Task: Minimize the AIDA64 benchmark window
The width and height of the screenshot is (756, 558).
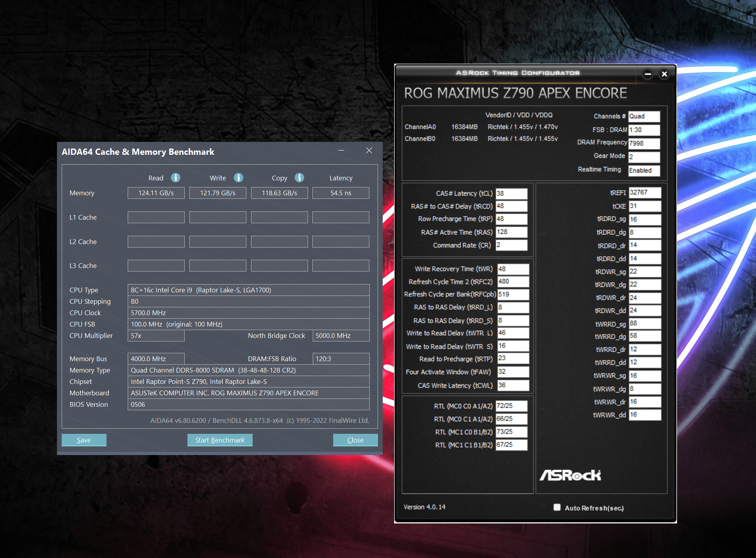Action: [x=341, y=151]
